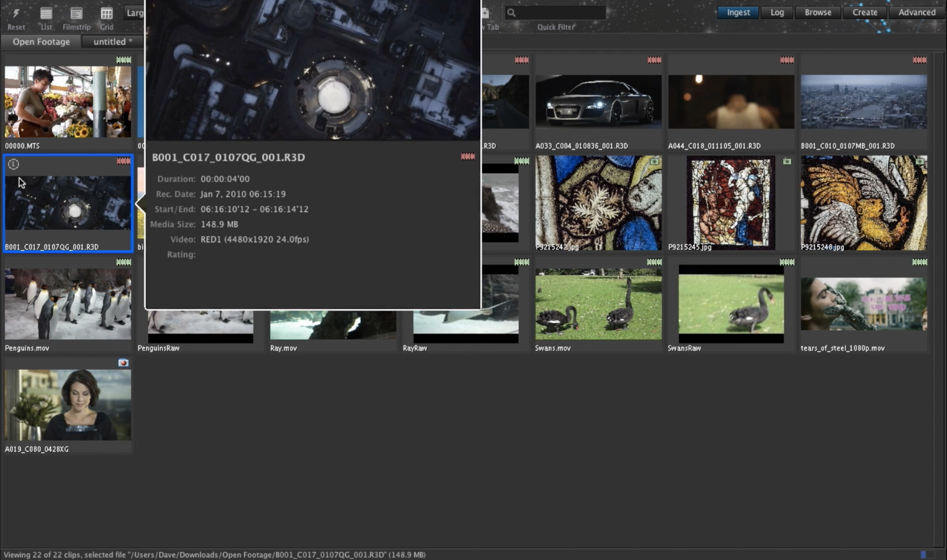Viewport: 947px width, 560px height.
Task: Open the Browse workspace
Action: [818, 12]
